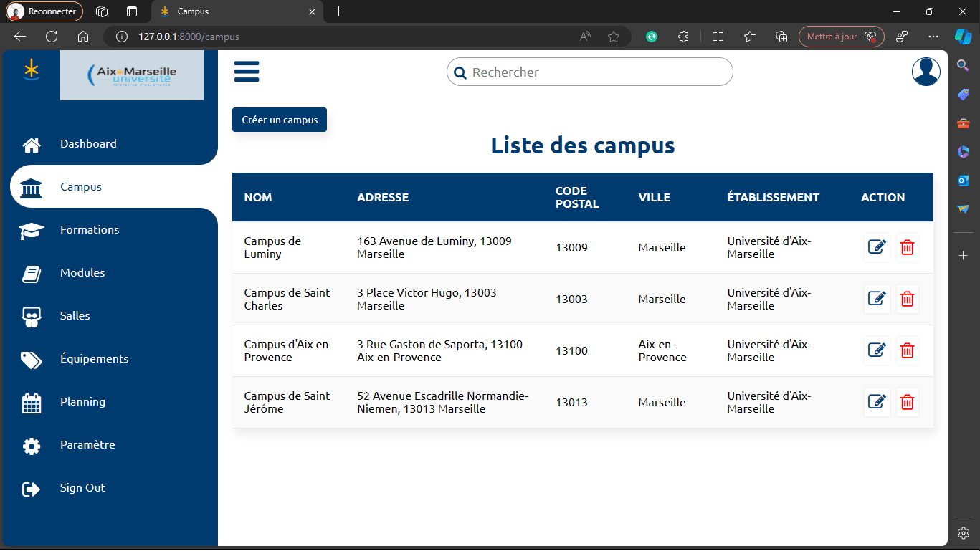Click the magnifier icon in search bar

coord(460,72)
